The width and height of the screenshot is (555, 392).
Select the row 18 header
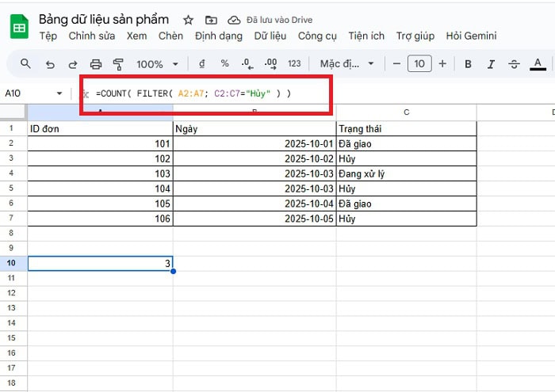point(11,382)
